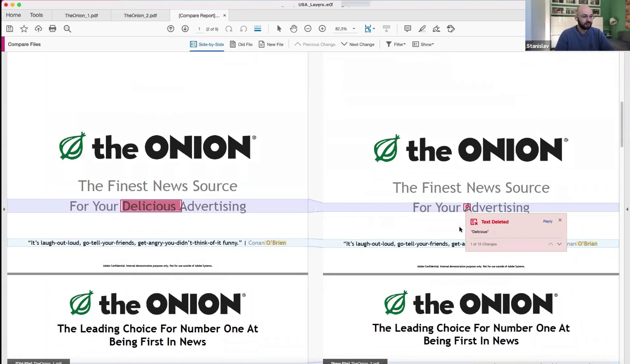Click the Print icon
Image resolution: width=630 pixels, height=364 pixels.
click(x=53, y=29)
